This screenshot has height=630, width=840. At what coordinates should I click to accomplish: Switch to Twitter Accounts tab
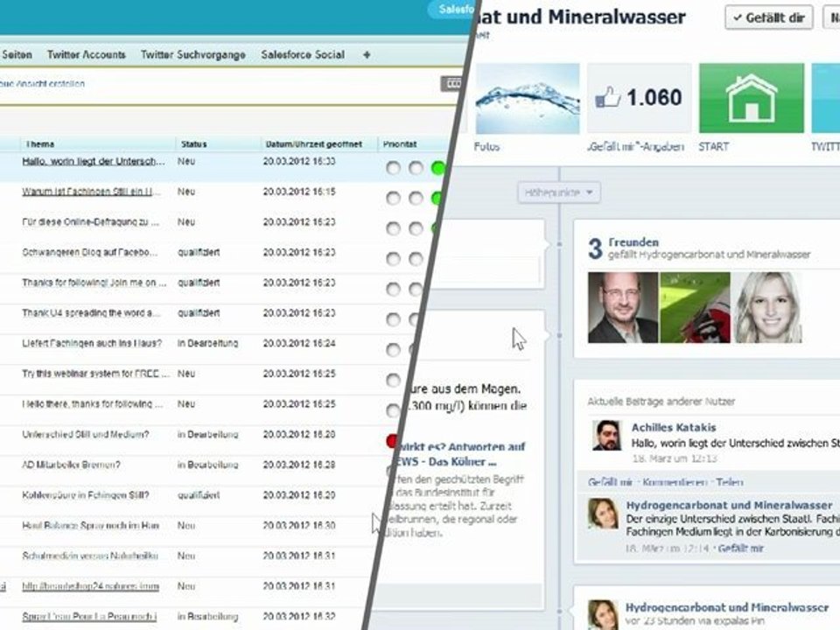click(87, 54)
